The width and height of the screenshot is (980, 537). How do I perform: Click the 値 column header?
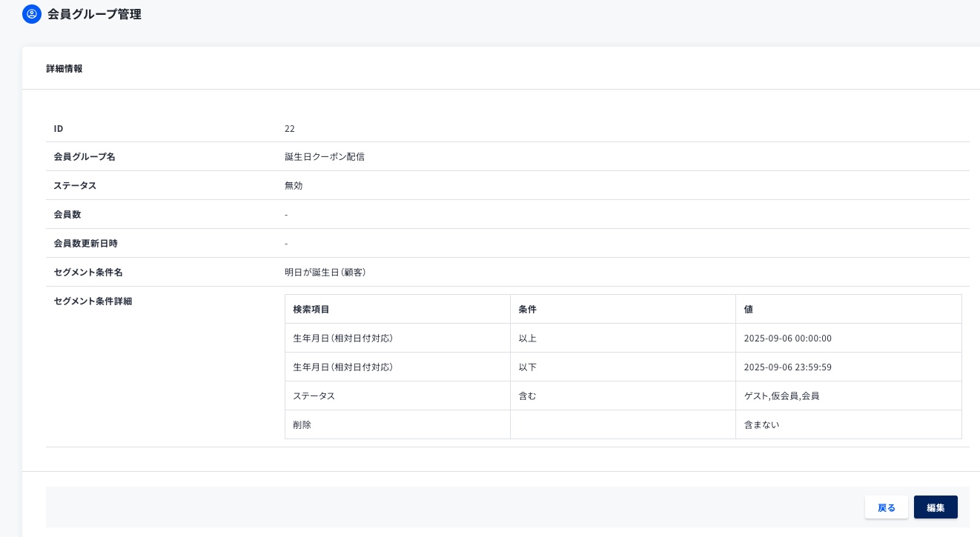(749, 309)
